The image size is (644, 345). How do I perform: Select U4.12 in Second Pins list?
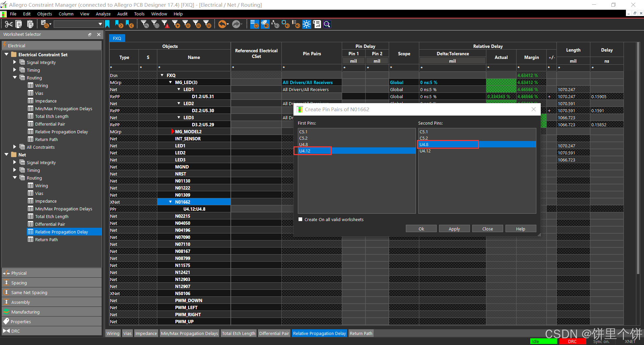(477, 151)
